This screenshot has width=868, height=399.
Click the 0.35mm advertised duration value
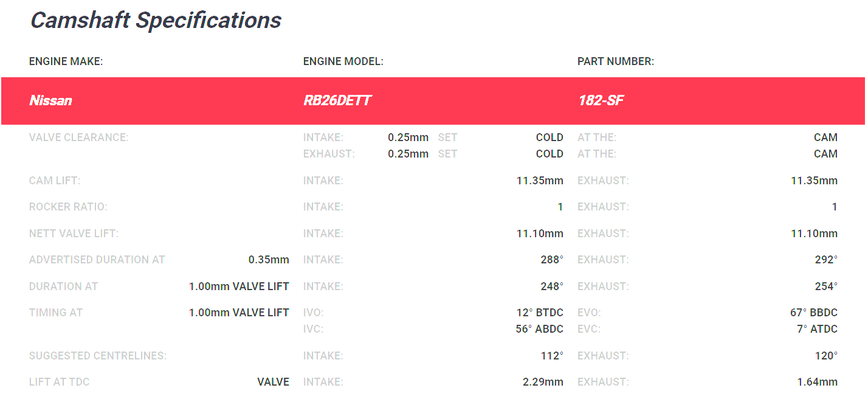coord(269,260)
